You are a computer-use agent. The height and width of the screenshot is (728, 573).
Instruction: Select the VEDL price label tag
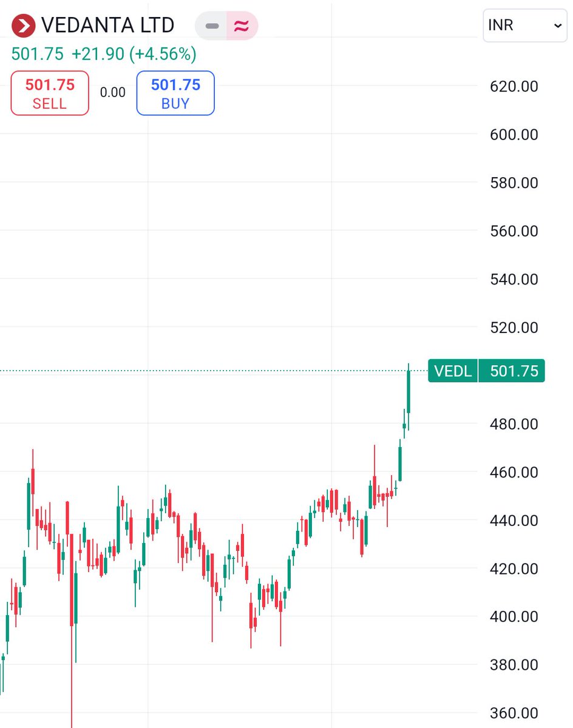pyautogui.click(x=453, y=371)
